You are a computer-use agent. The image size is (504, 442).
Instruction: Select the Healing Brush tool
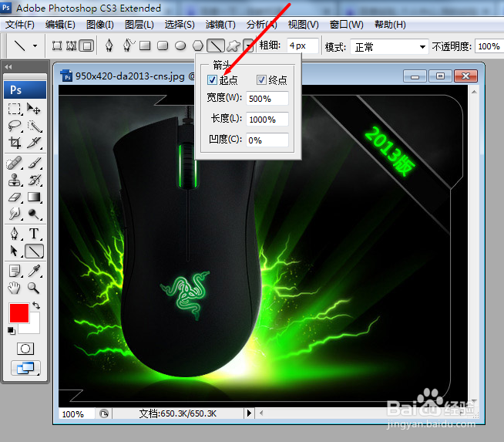(15, 163)
